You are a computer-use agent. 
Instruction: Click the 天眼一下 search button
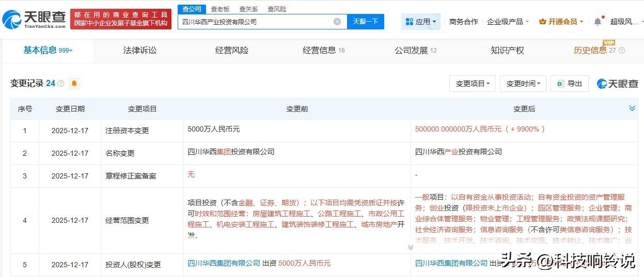click(366, 22)
